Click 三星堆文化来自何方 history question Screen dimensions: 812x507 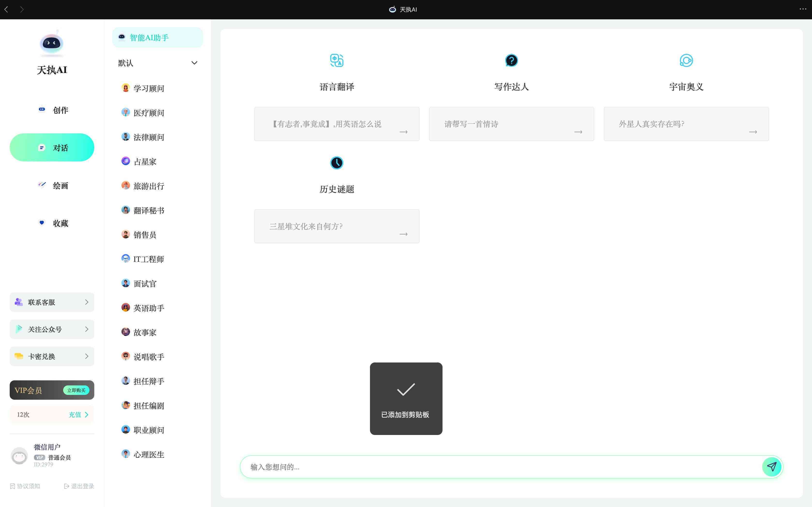(337, 226)
